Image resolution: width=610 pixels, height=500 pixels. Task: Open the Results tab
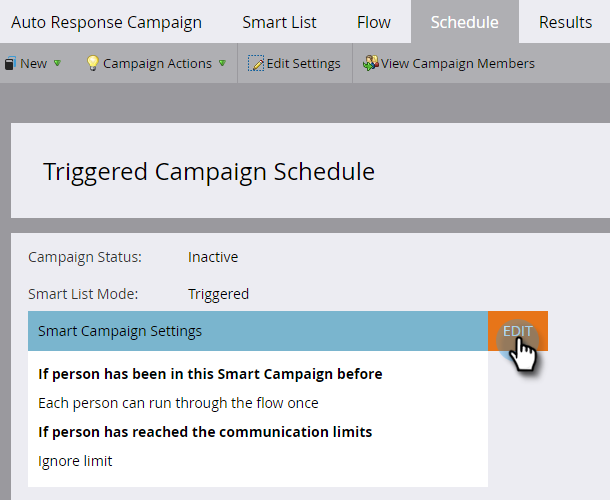565,22
